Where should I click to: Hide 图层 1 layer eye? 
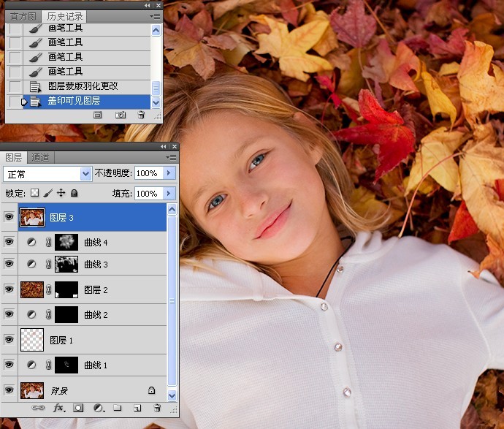coord(9,339)
